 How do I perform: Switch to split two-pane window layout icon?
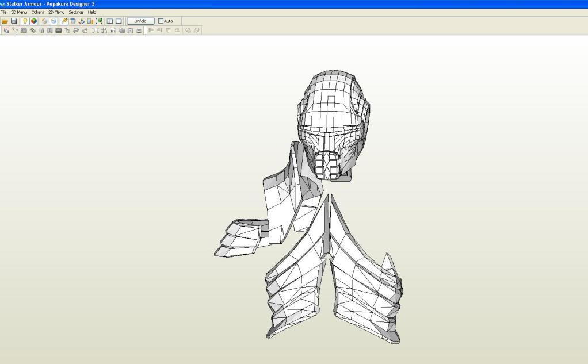tap(110, 21)
